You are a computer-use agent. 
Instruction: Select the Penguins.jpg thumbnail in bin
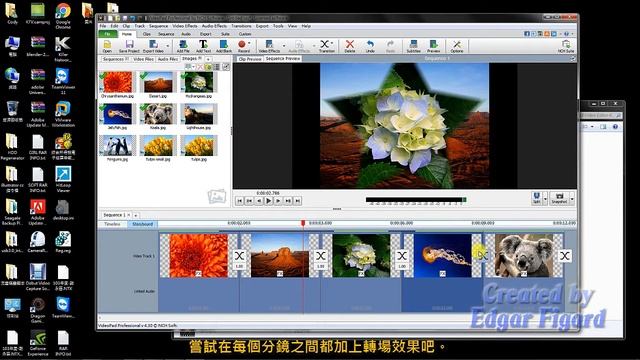click(x=117, y=146)
